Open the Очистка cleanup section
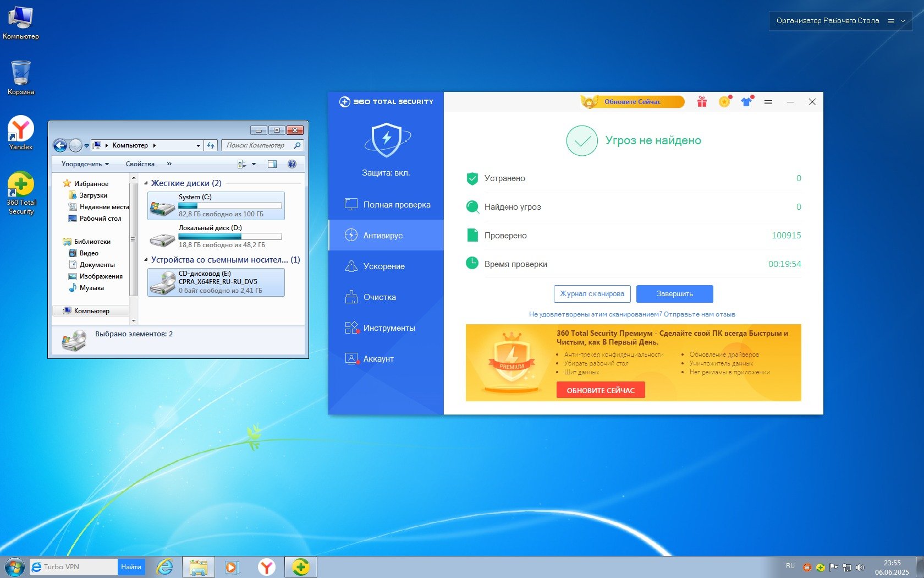This screenshot has height=578, width=924. click(386, 297)
